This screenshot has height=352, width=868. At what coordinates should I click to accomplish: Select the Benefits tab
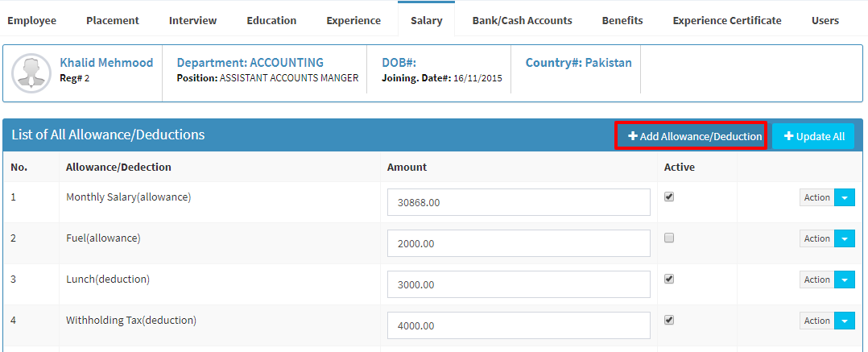click(622, 20)
